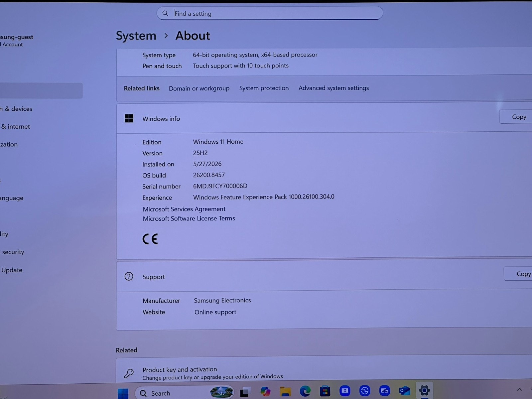Focus the Find a setting search field
532x399 pixels.
tap(270, 13)
